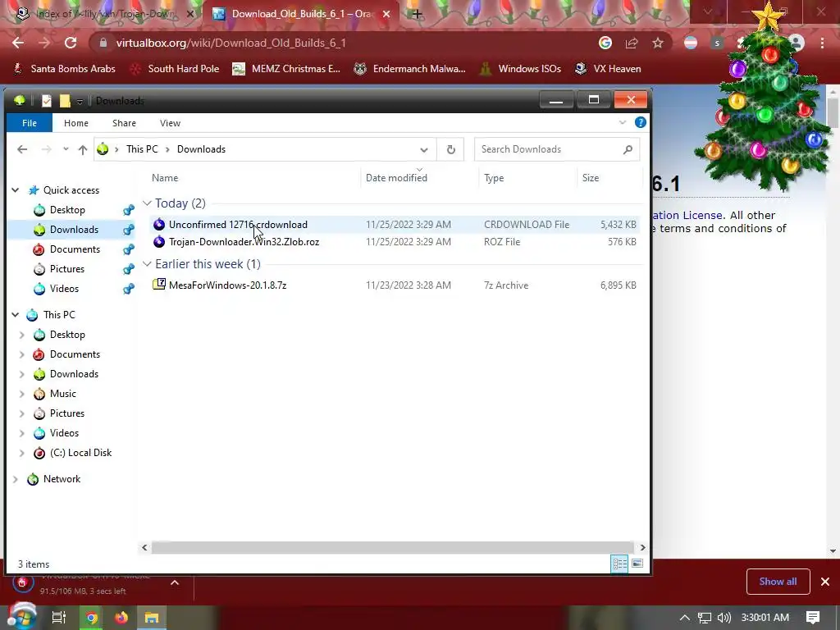Open the Windows ISOs bookmark

click(520, 69)
